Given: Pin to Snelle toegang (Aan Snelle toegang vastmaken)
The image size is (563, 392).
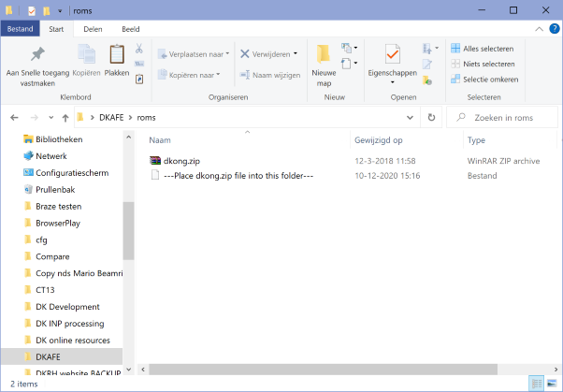Looking at the screenshot, I should pyautogui.click(x=37, y=66).
